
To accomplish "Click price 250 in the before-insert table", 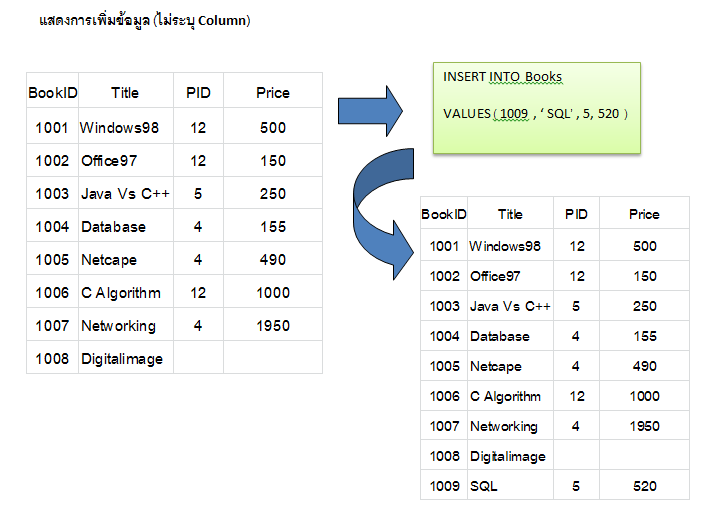I will 273,194.
